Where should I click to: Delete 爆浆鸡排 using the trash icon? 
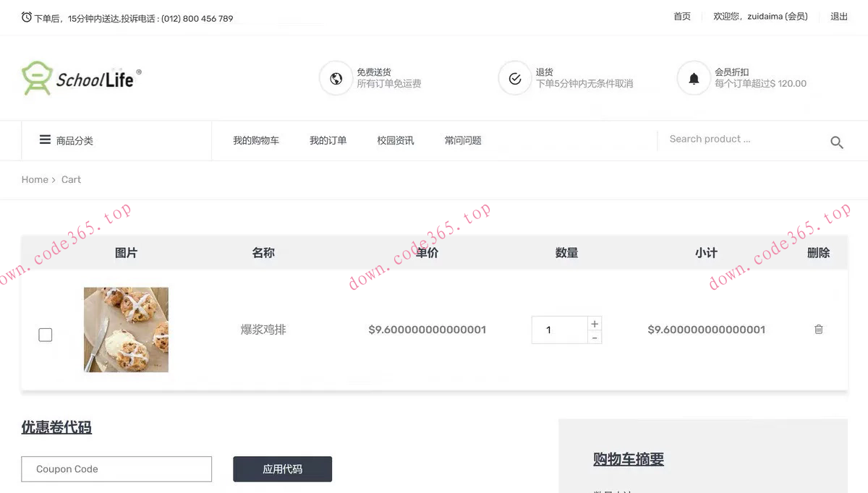click(818, 329)
